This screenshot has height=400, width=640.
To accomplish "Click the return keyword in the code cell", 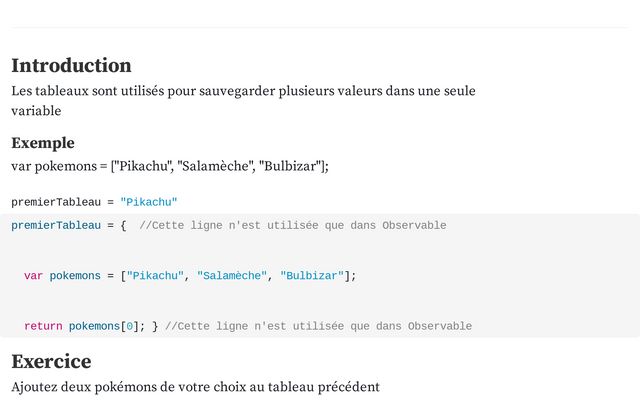I will pyautogui.click(x=43, y=326).
